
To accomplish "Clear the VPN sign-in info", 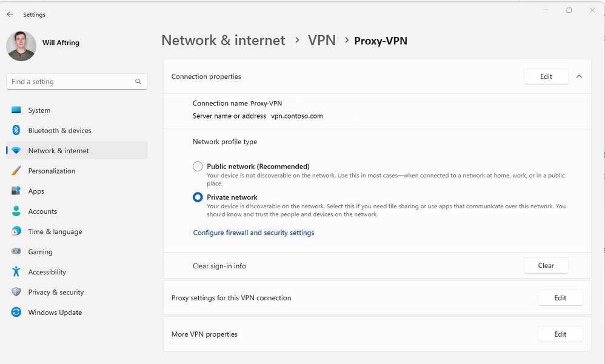I will [546, 265].
